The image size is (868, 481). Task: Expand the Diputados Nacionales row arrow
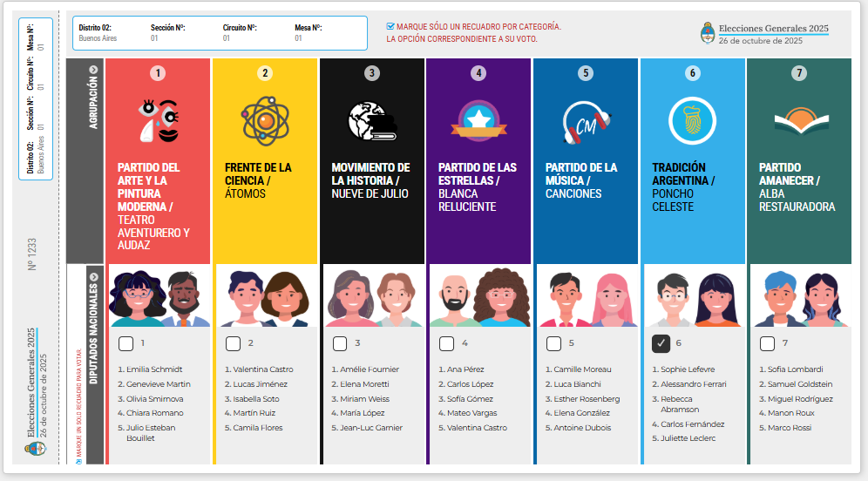pyautogui.click(x=93, y=277)
